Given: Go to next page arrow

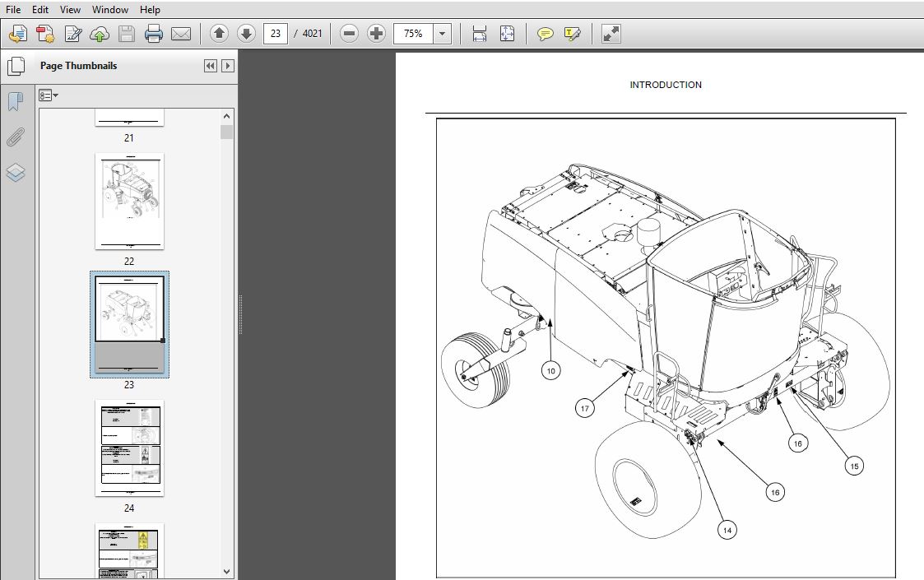Looking at the screenshot, I should point(246,34).
